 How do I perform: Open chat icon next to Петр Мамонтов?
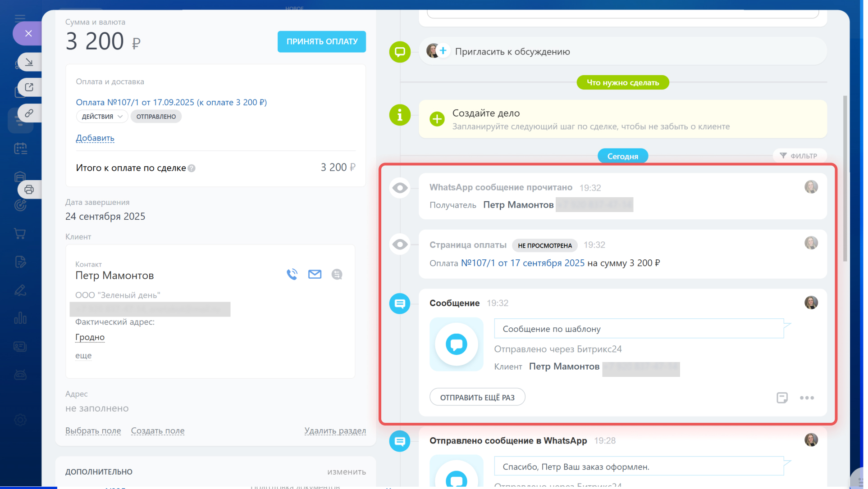pyautogui.click(x=337, y=274)
